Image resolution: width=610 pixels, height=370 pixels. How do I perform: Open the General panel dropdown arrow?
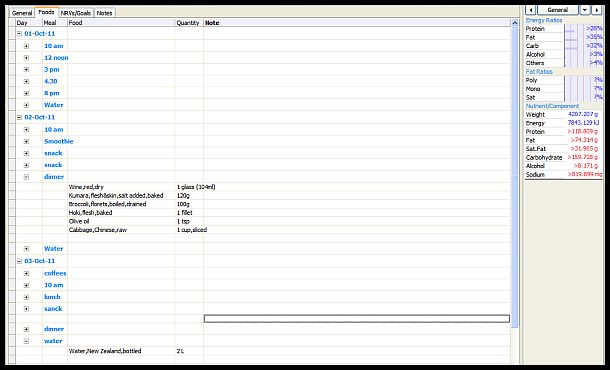pyautogui.click(x=585, y=10)
